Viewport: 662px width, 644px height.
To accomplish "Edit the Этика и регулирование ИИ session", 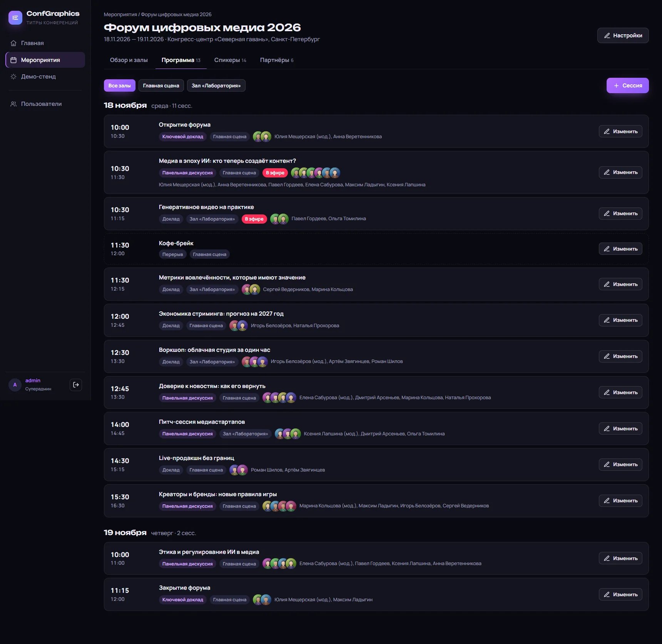I will coord(620,558).
